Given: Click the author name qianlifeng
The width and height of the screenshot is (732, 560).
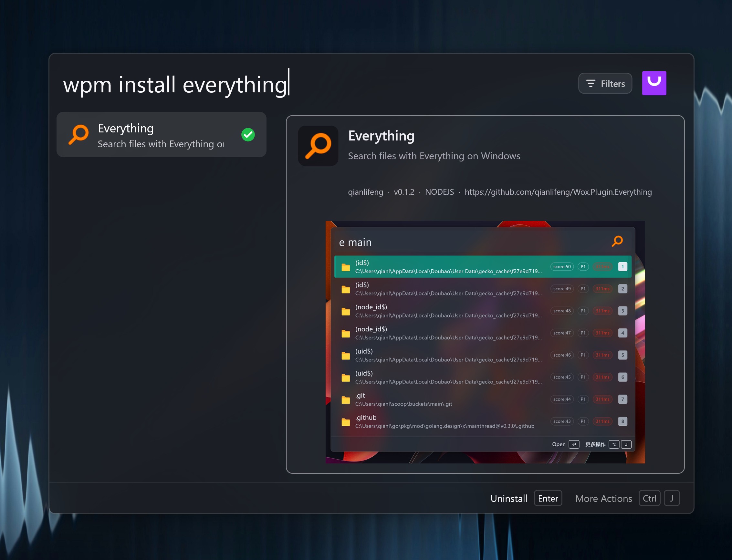Looking at the screenshot, I should coord(365,192).
